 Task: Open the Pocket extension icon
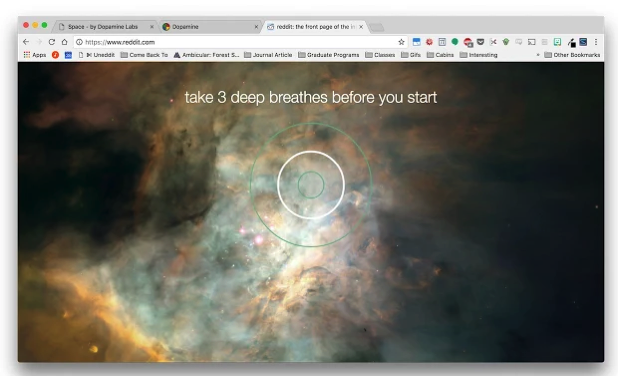[480, 42]
